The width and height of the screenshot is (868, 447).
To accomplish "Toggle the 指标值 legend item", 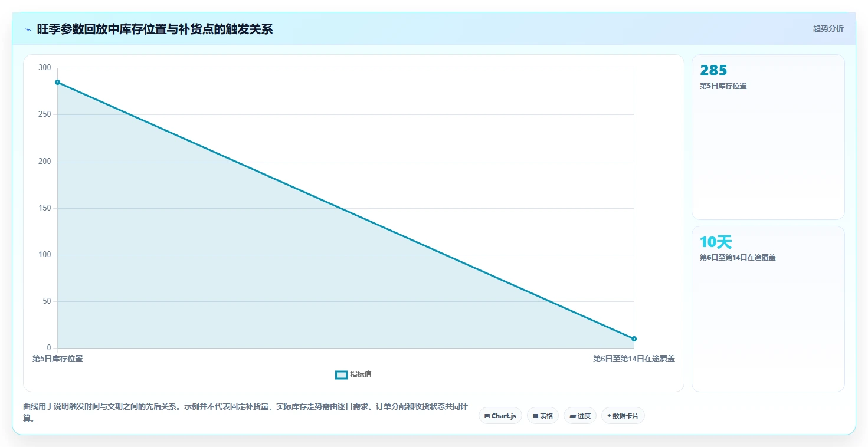I will pos(353,374).
